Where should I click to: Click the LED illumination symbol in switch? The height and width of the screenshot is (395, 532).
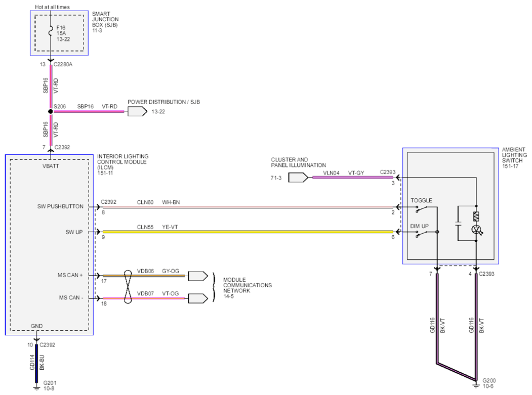[477, 230]
